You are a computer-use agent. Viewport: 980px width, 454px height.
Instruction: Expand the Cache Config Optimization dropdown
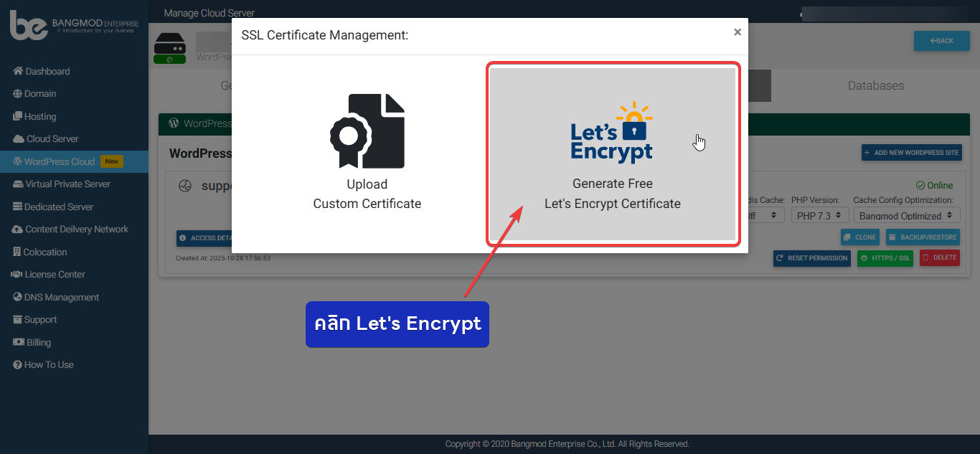(x=906, y=215)
